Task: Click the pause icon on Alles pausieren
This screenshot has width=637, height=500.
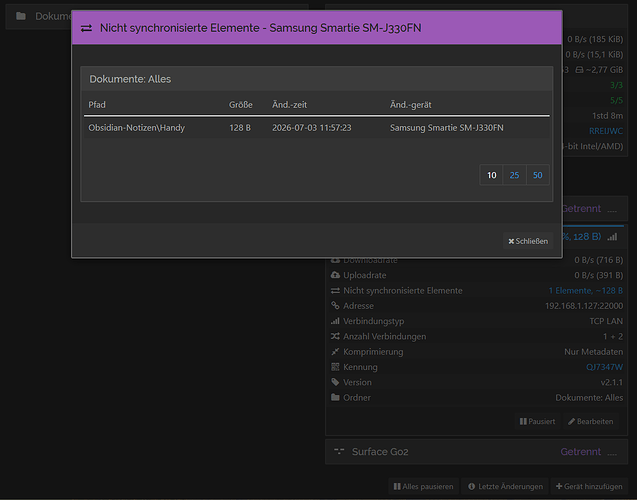Action: 397,486
